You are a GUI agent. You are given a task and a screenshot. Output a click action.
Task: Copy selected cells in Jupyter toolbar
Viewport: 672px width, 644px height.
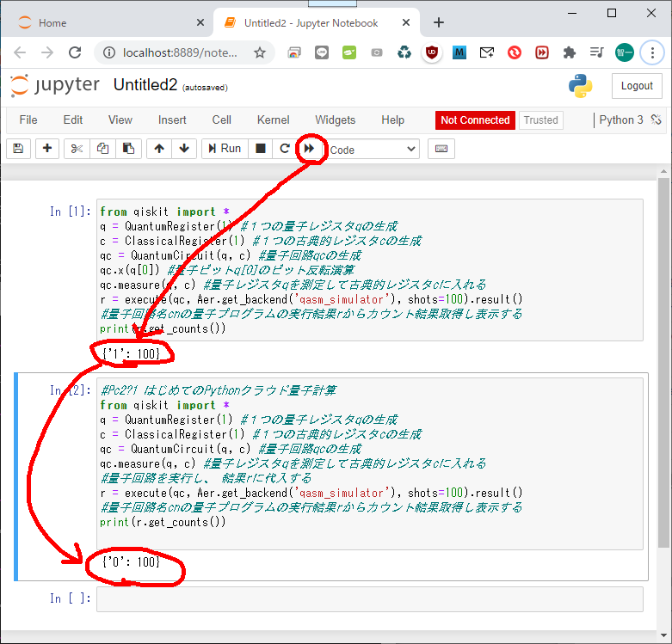coord(102,149)
